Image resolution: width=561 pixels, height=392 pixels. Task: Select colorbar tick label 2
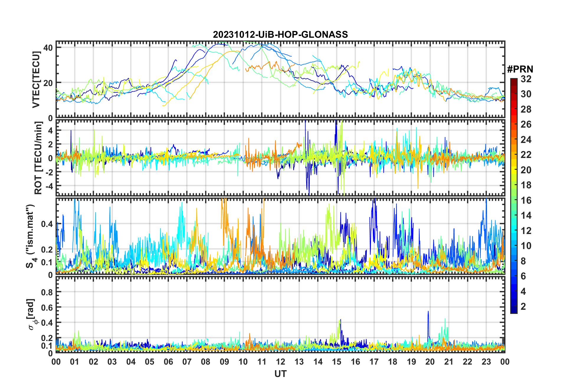(523, 307)
